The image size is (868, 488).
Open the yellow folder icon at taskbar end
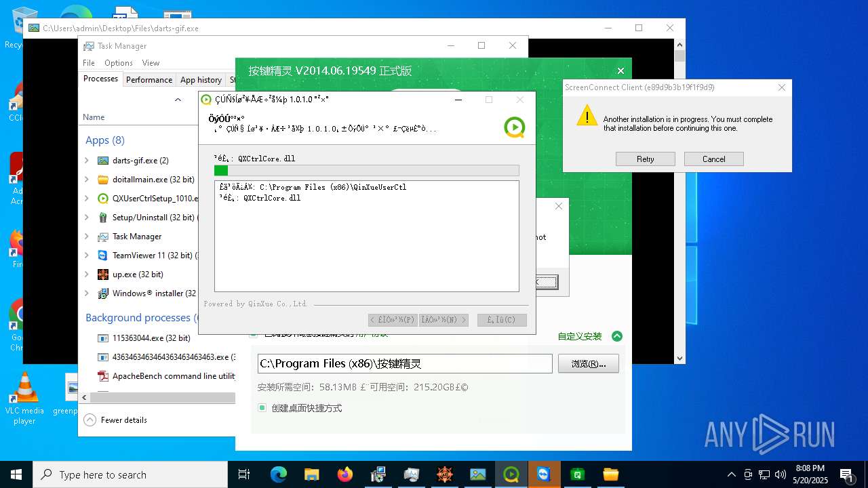click(611, 474)
